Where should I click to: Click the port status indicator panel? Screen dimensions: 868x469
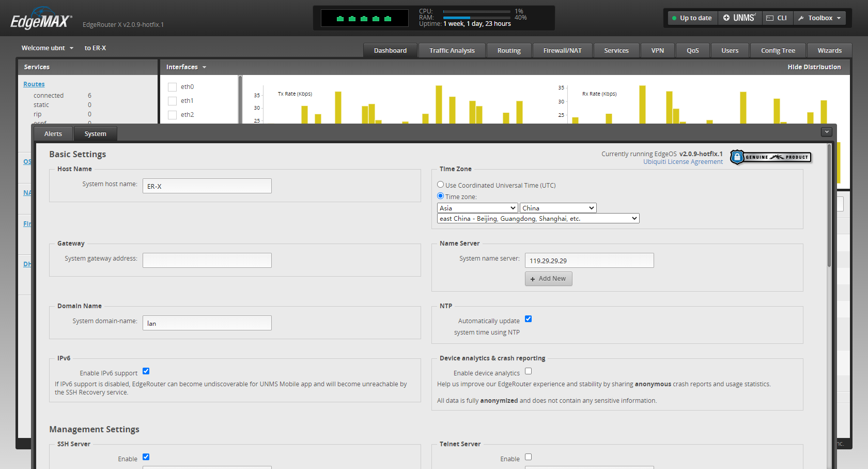[364, 19]
